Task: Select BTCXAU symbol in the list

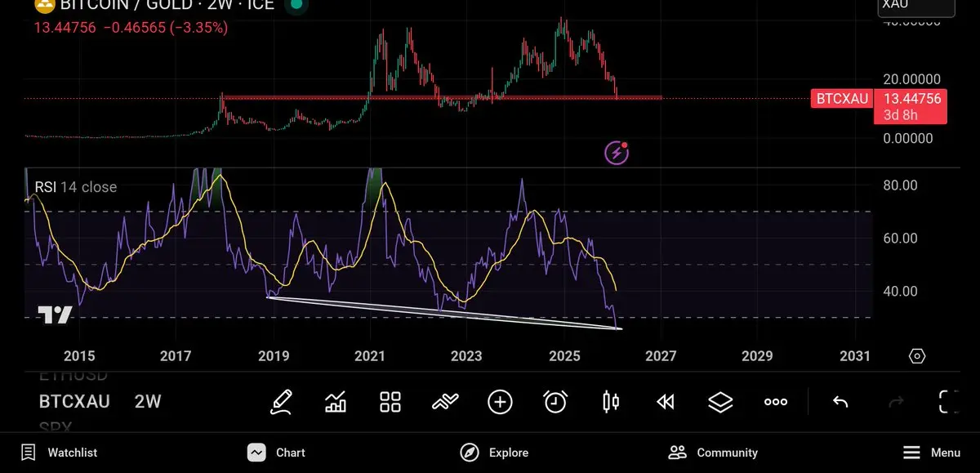Action: pyautogui.click(x=74, y=401)
